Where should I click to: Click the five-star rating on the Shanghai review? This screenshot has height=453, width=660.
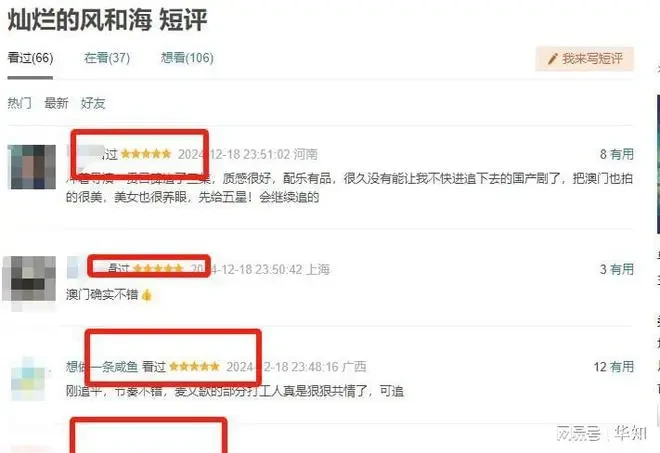(x=157, y=269)
